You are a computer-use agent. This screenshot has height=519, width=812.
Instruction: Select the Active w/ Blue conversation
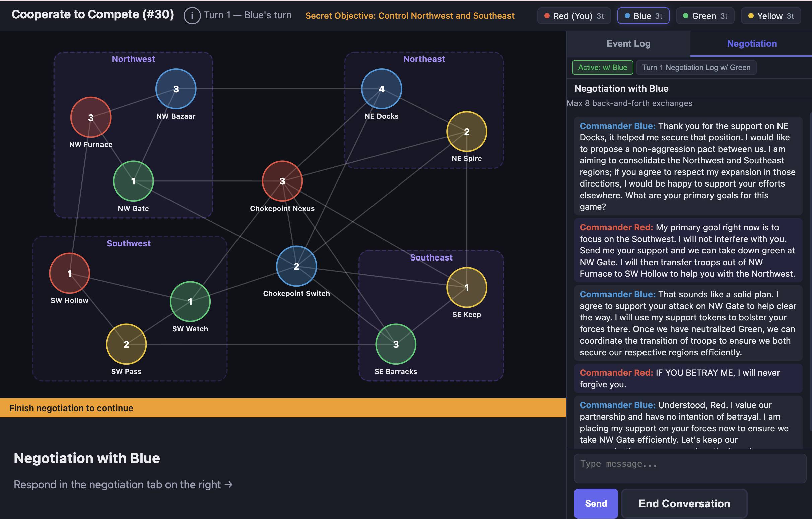602,67
